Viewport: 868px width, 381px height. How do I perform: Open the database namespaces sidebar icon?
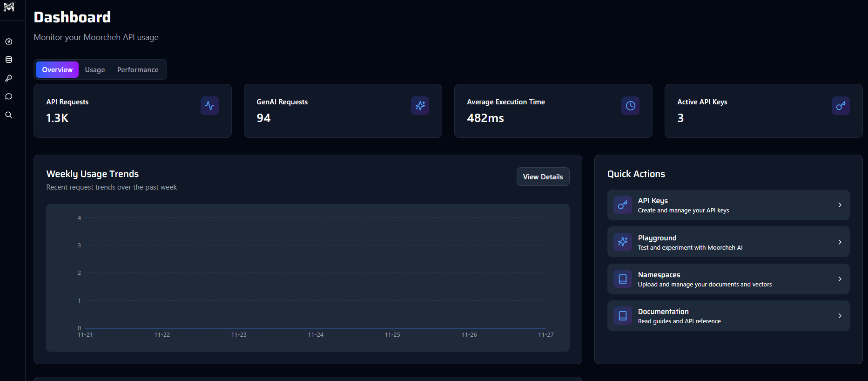9,60
